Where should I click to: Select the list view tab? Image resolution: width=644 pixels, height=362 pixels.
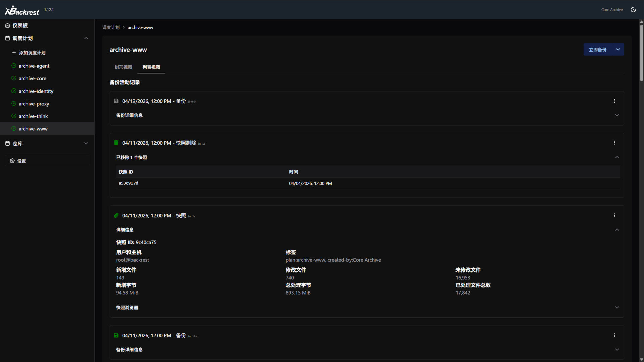tap(151, 67)
